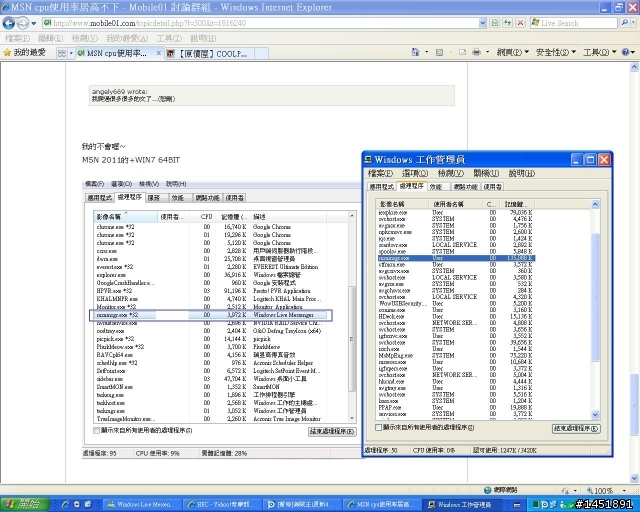Click 結束處理程序(E) button in Windows 工作管理員
The height and width of the screenshot is (512, 640).
pyautogui.click(x=576, y=428)
